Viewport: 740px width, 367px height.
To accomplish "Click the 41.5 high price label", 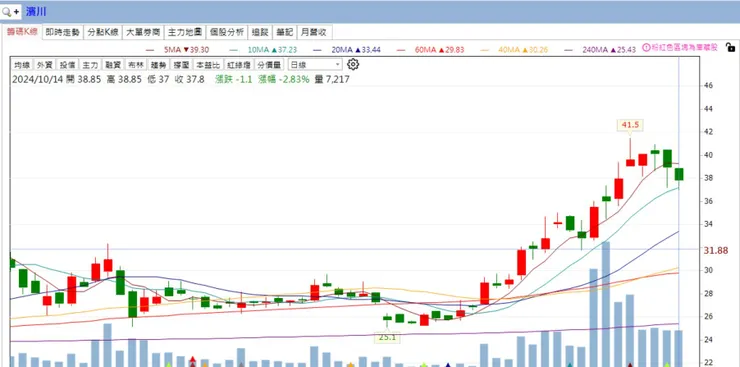I will (x=630, y=125).
